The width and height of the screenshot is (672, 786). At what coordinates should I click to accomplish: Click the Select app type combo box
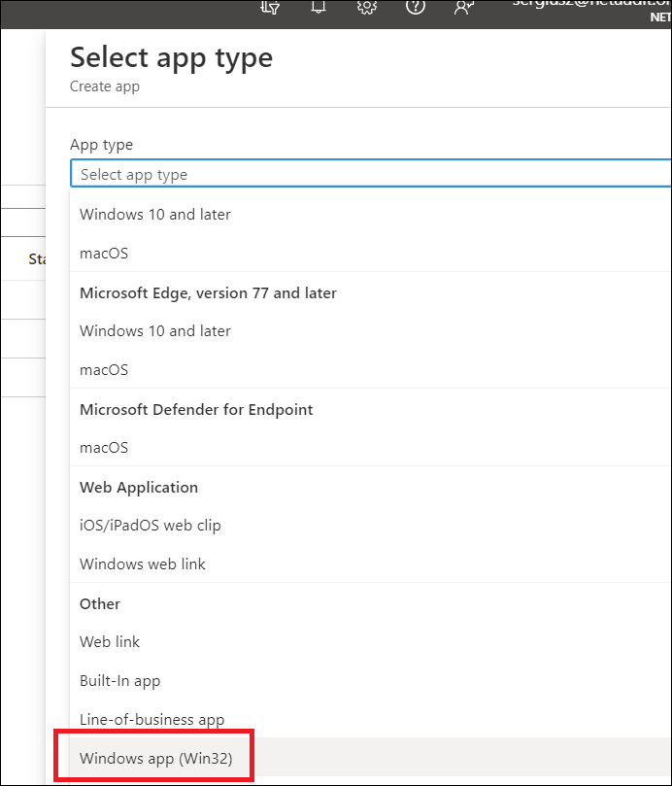click(369, 175)
